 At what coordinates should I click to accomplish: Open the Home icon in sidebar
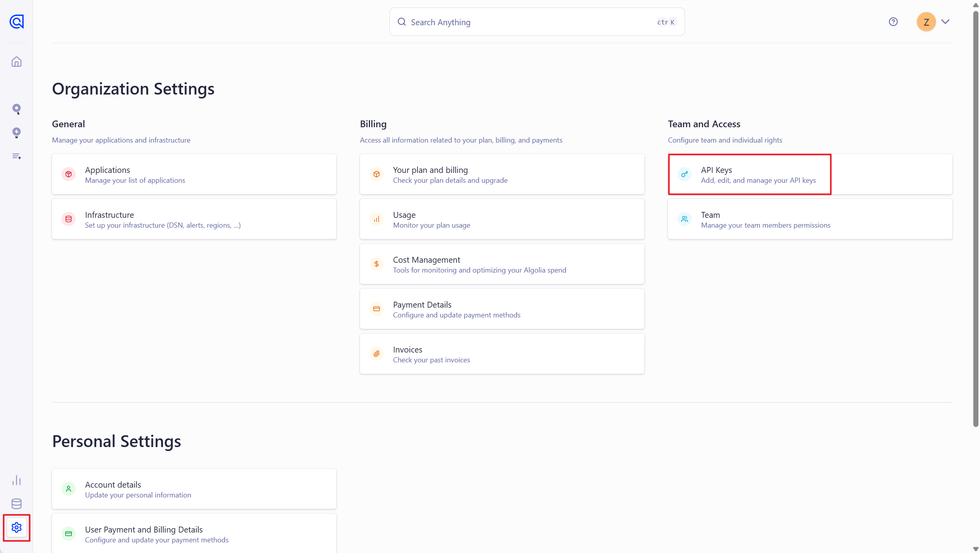coord(17,62)
